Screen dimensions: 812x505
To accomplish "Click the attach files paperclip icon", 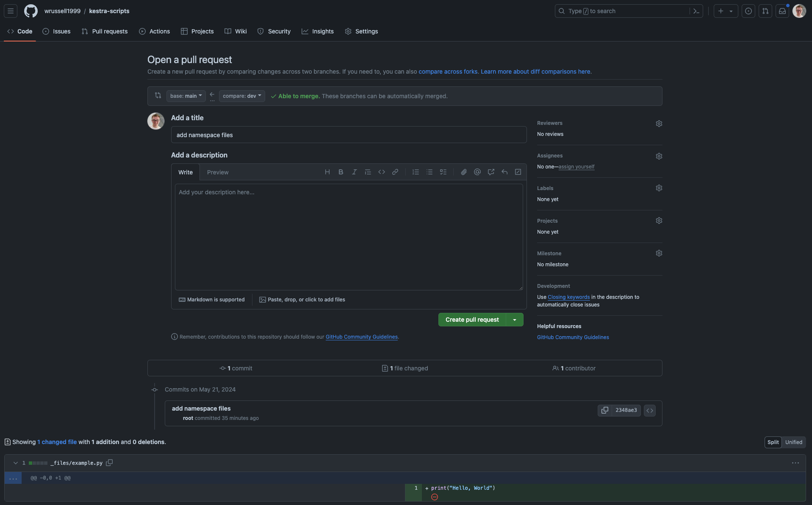I will click(463, 172).
